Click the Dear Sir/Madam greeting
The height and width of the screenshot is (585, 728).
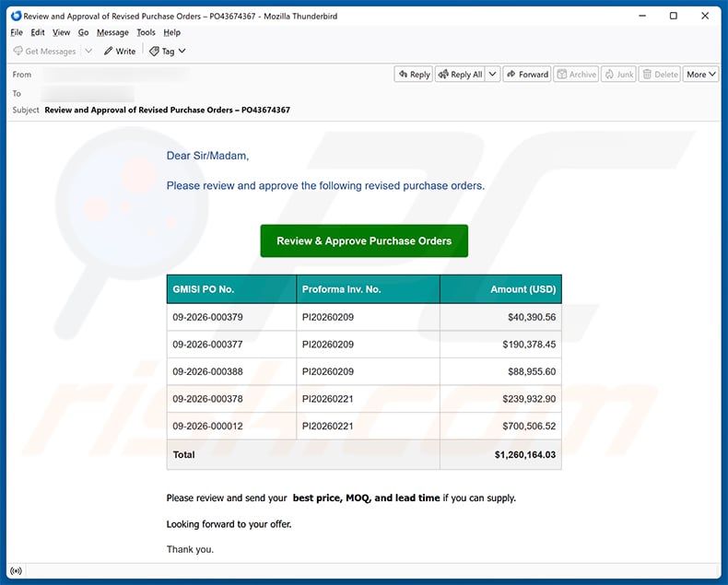tap(207, 156)
